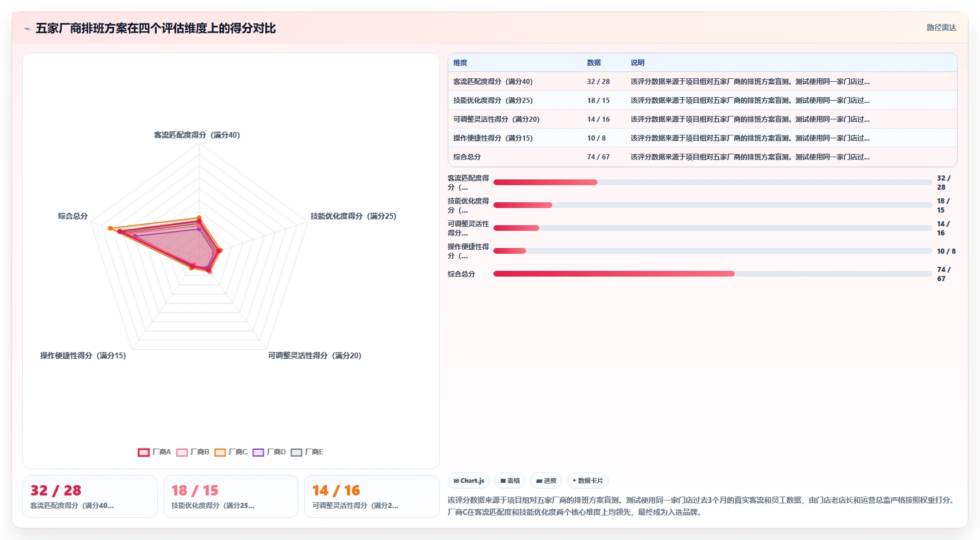Toggle the 厂商D legend entry
The height and width of the screenshot is (540, 980).
click(x=269, y=452)
